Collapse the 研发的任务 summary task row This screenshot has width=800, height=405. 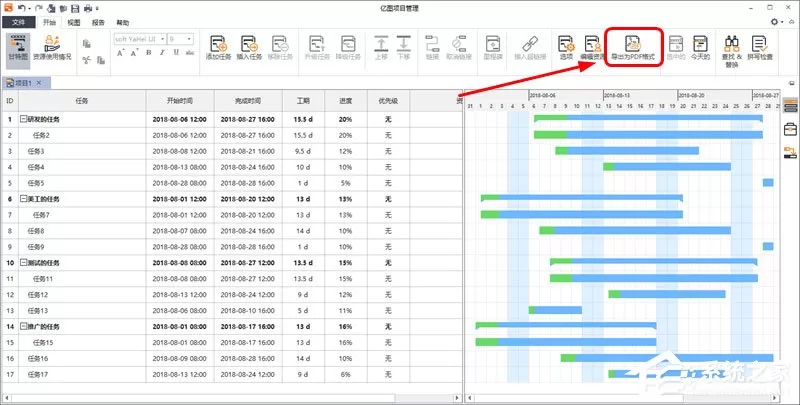[x=23, y=119]
